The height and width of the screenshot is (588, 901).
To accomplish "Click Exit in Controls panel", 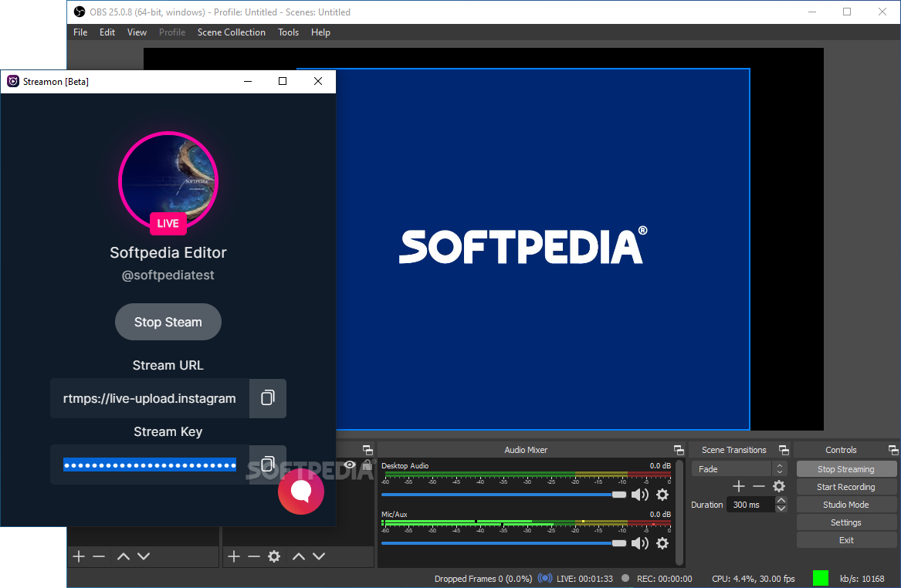I will tap(846, 540).
